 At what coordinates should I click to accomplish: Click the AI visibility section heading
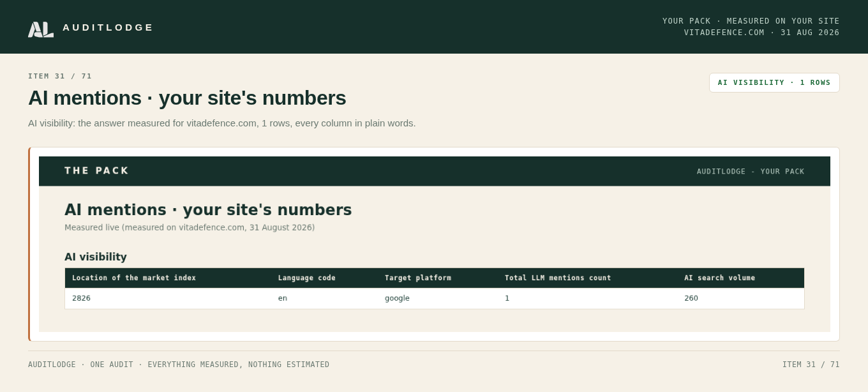click(96, 257)
